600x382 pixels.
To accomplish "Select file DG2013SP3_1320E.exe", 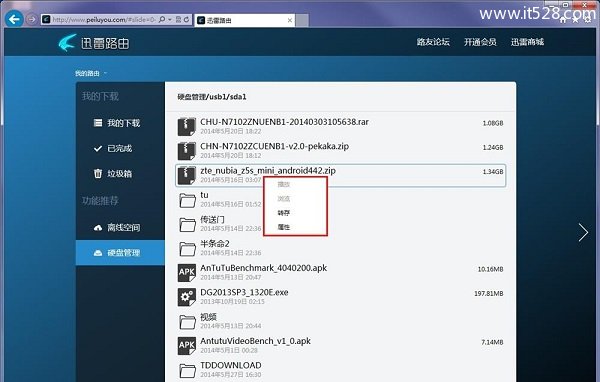I will point(244,292).
